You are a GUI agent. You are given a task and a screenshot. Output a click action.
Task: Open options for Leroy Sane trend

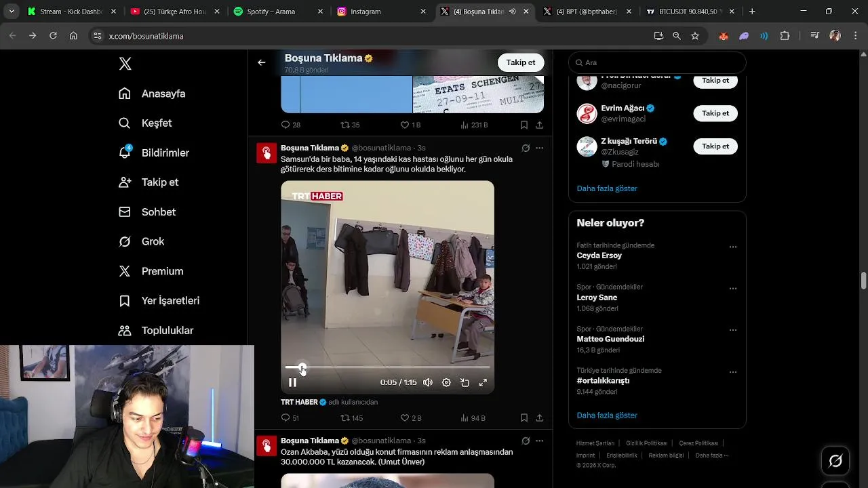[x=732, y=289]
